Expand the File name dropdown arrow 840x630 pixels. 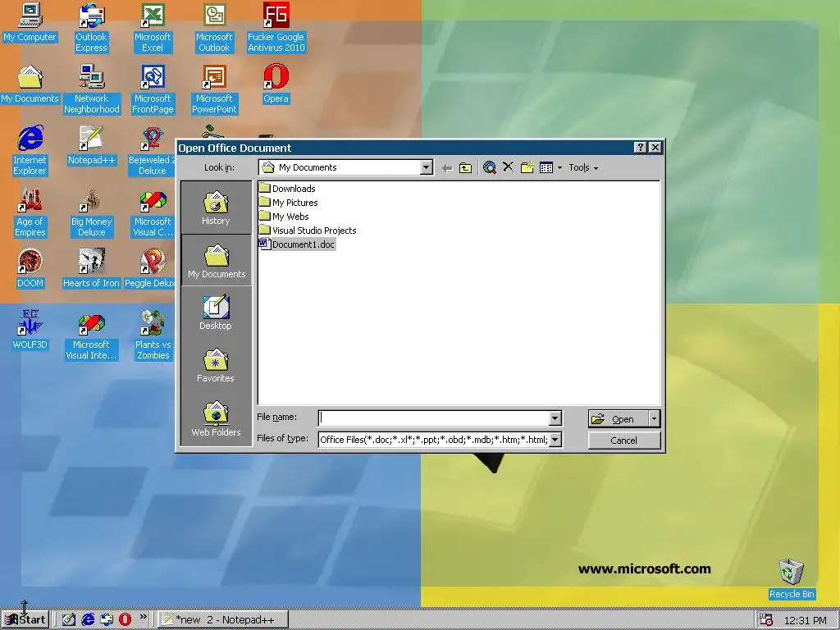point(555,418)
